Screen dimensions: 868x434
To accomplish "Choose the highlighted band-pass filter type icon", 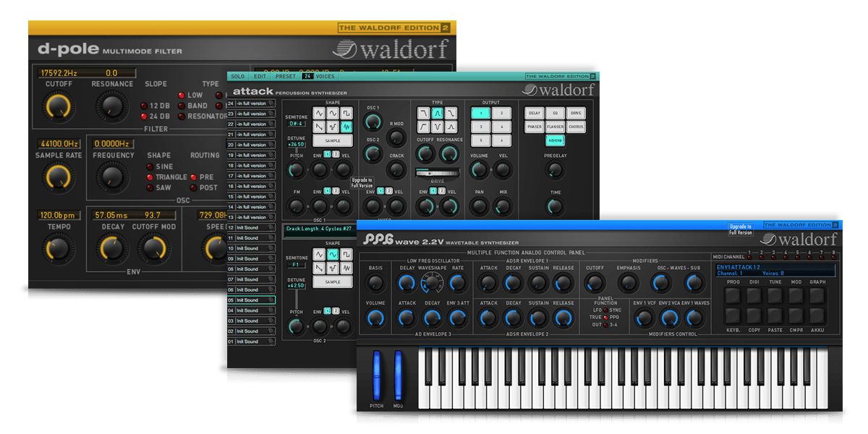I will (438, 114).
